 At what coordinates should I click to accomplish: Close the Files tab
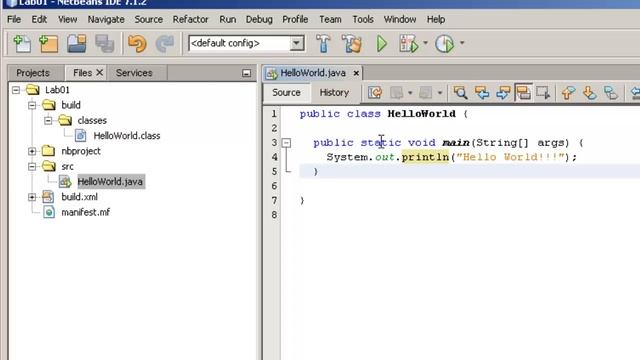pyautogui.click(x=99, y=73)
